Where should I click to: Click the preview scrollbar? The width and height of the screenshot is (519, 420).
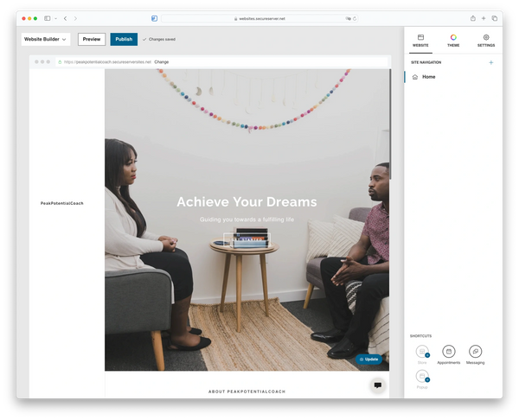[x=390, y=124]
